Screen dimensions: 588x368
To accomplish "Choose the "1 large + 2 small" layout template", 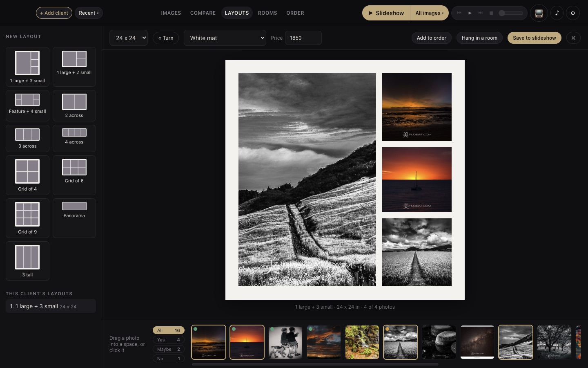I will pos(74,67).
